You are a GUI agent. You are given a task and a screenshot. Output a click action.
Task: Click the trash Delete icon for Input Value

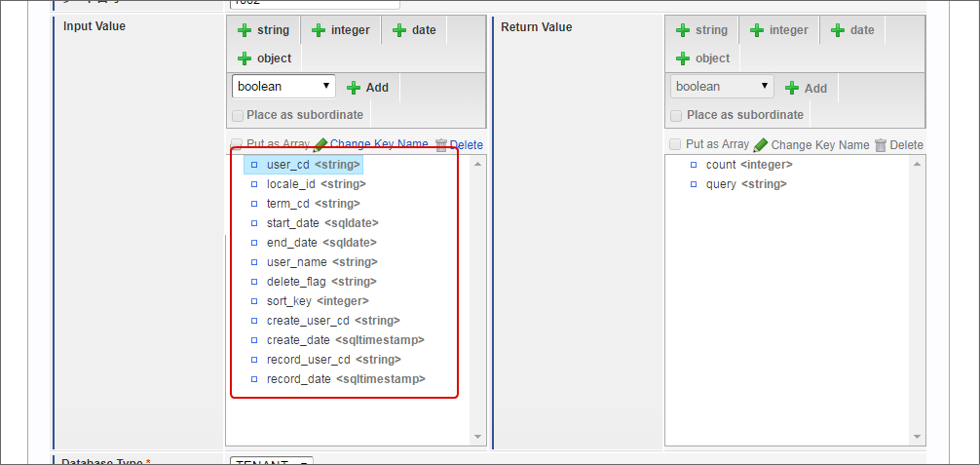(x=440, y=144)
